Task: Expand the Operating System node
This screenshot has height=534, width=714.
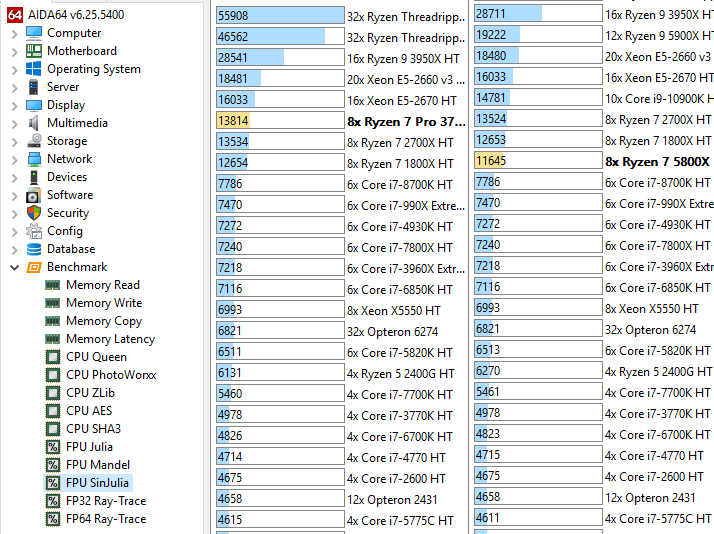Action: [x=15, y=69]
